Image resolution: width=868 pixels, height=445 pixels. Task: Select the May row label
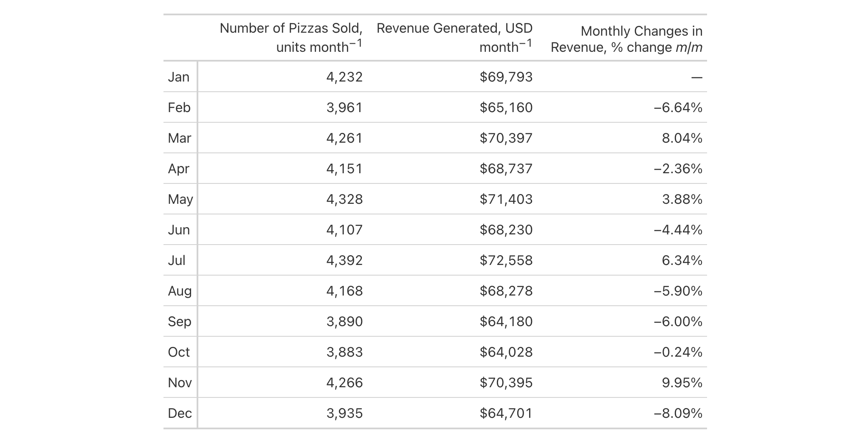(x=180, y=199)
